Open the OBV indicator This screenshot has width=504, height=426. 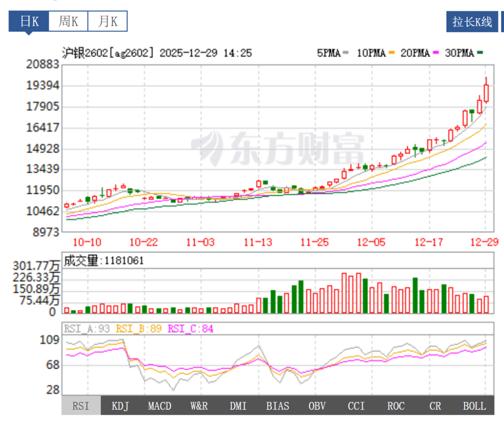pos(317,406)
